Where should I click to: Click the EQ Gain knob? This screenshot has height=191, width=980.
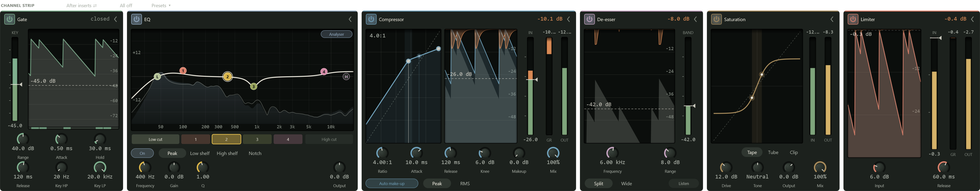tap(174, 167)
